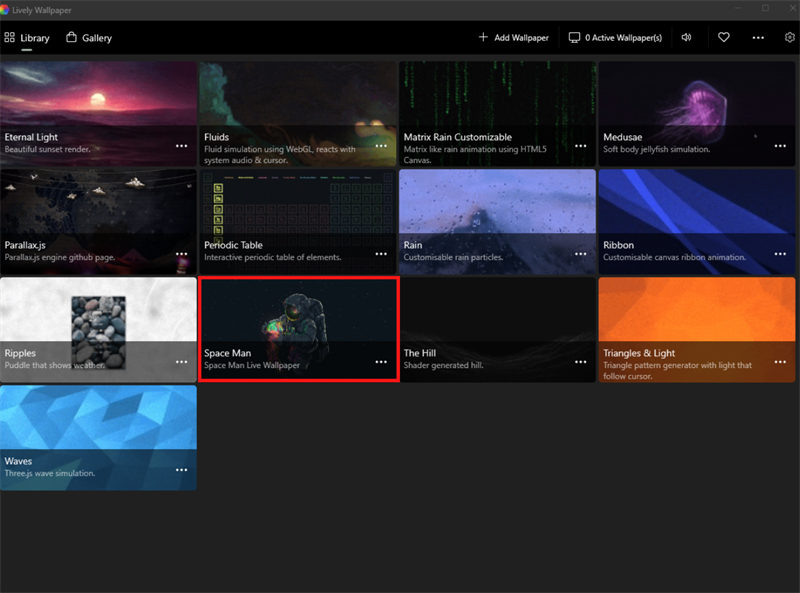Open the Waves tile options menu
Viewport: 800px width, 593px height.
[x=181, y=470]
